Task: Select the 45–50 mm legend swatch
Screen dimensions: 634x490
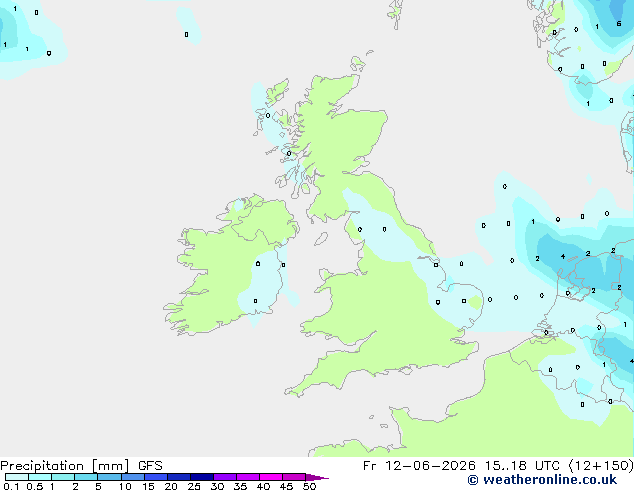Action: click(x=294, y=477)
